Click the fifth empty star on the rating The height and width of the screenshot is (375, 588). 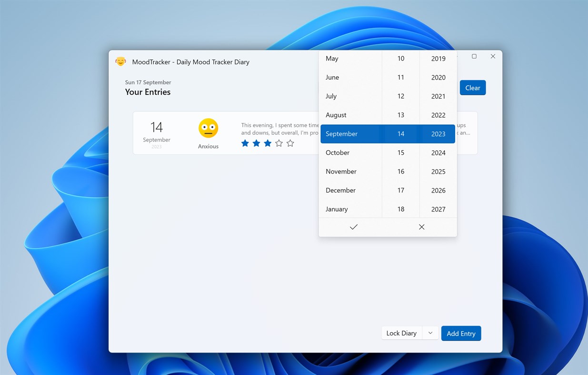tap(290, 143)
